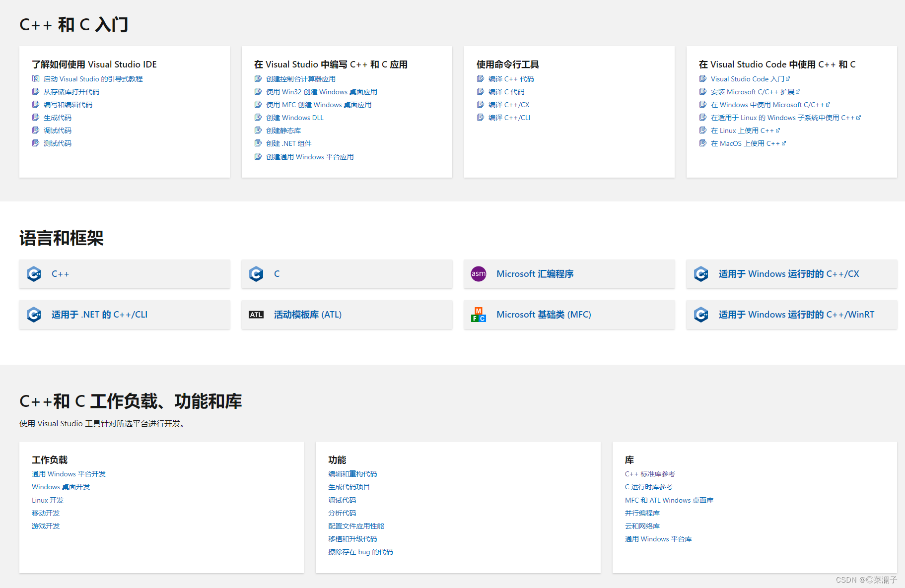Click the document icon beside 编写和编辑代码
Viewport: 905px width, 588px height.
(36, 104)
